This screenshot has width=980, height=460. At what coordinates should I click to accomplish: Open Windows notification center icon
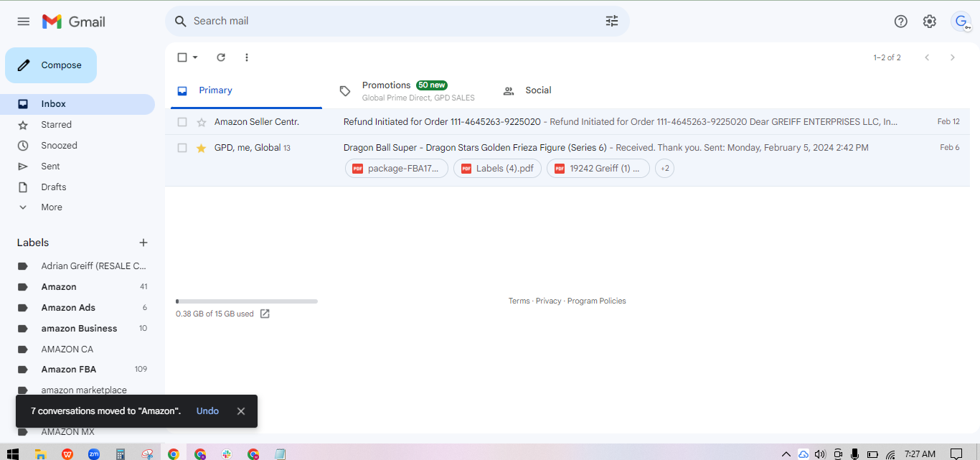click(x=956, y=454)
